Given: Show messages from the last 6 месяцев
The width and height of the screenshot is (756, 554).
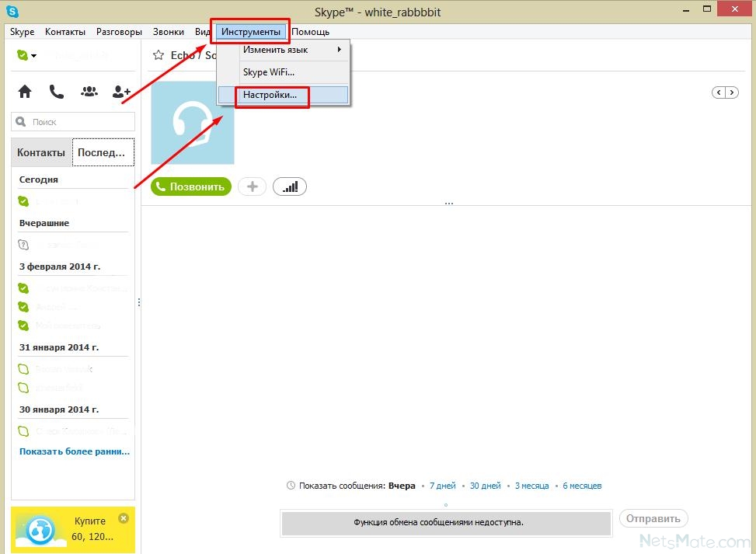Looking at the screenshot, I should tap(582, 486).
